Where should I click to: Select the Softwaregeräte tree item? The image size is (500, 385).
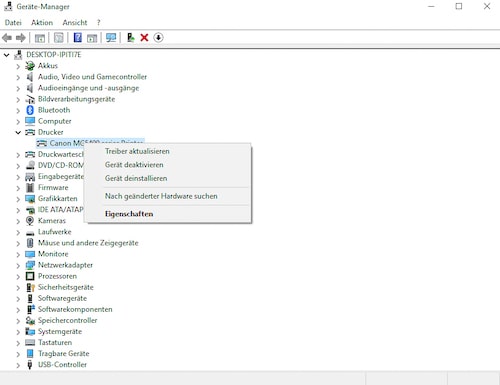pyautogui.click(x=62, y=298)
